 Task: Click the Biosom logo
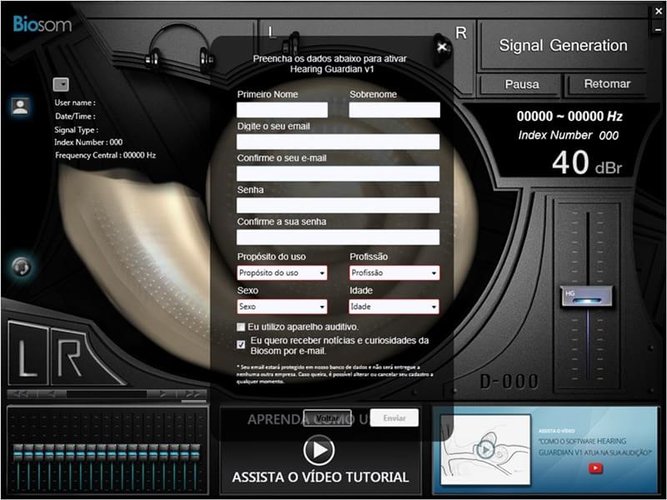point(42,24)
